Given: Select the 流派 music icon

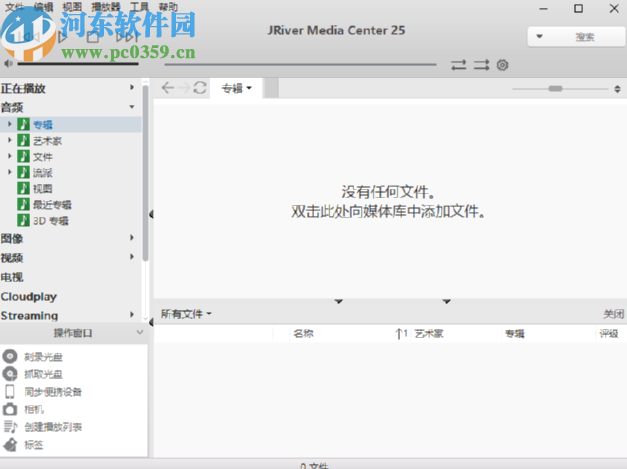Looking at the screenshot, I should point(23,172).
